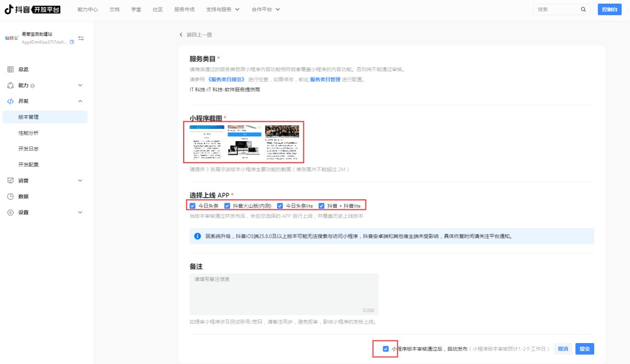630x364 pixels.
Task: Click the first mini-program screenshot thumbnail
Action: (x=207, y=142)
